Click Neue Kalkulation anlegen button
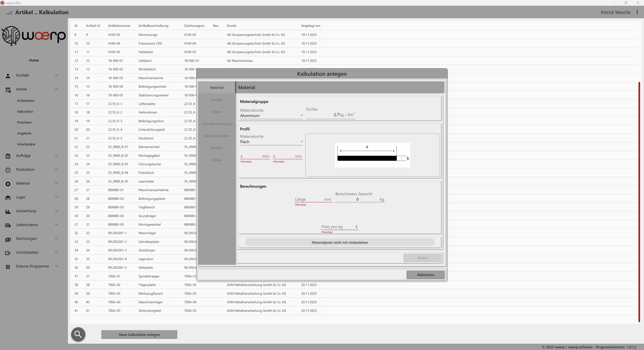The height and width of the screenshot is (350, 644). click(x=139, y=334)
